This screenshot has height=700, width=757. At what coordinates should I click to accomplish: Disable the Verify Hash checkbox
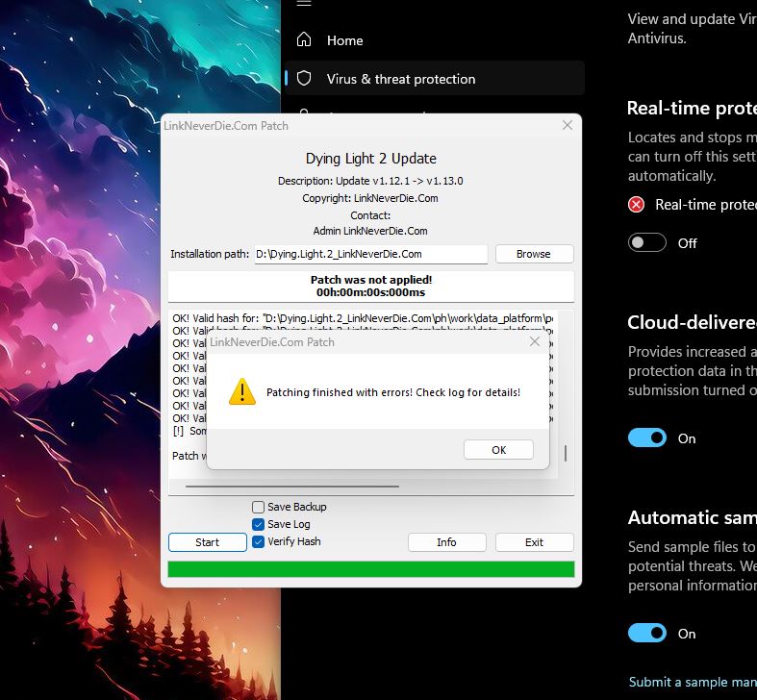tap(258, 541)
